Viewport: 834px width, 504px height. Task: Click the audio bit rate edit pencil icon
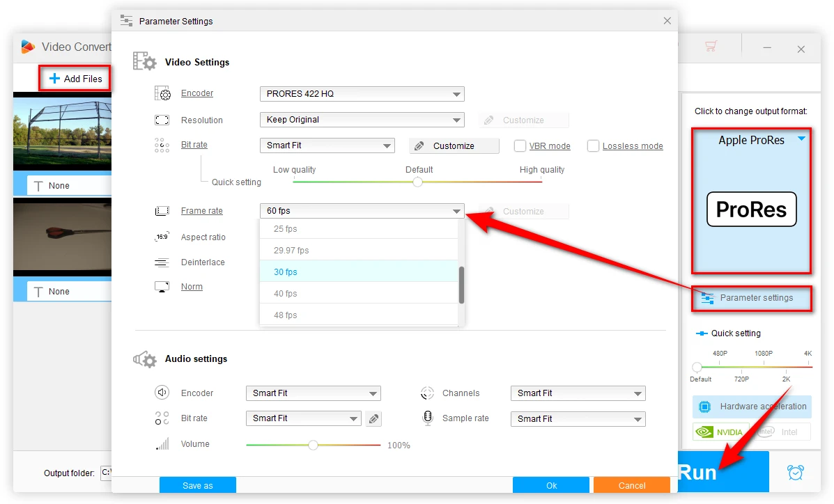(374, 418)
